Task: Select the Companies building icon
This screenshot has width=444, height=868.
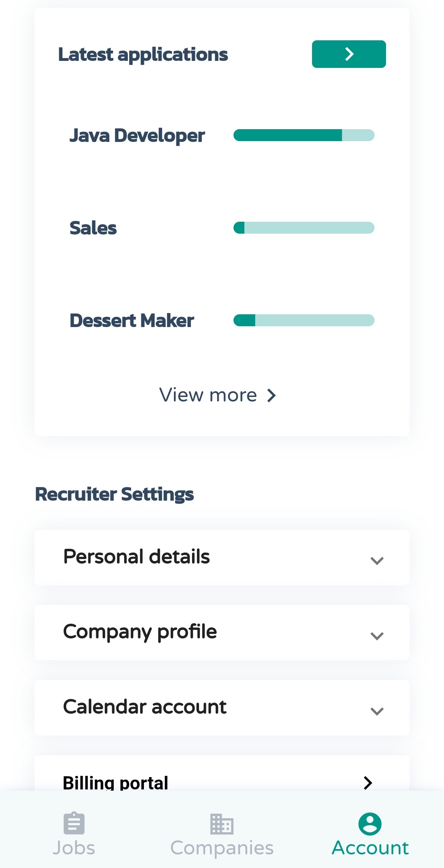Action: 221,824
